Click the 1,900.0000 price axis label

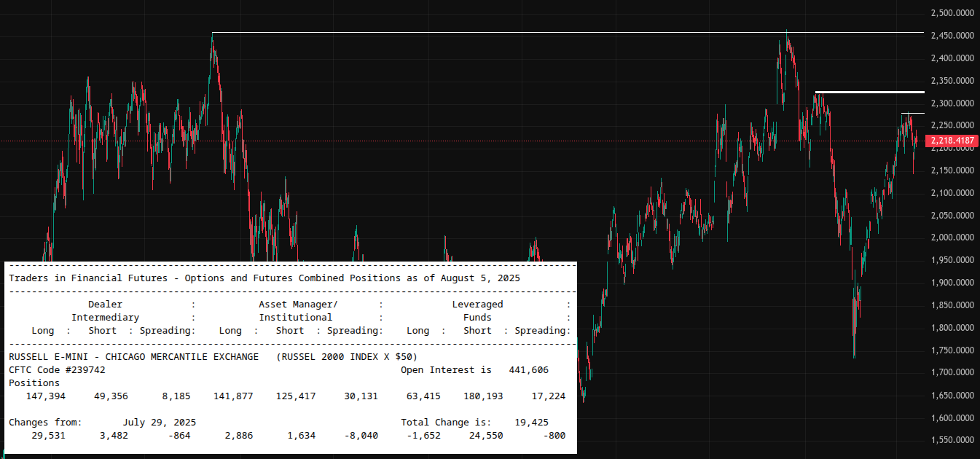tap(953, 283)
